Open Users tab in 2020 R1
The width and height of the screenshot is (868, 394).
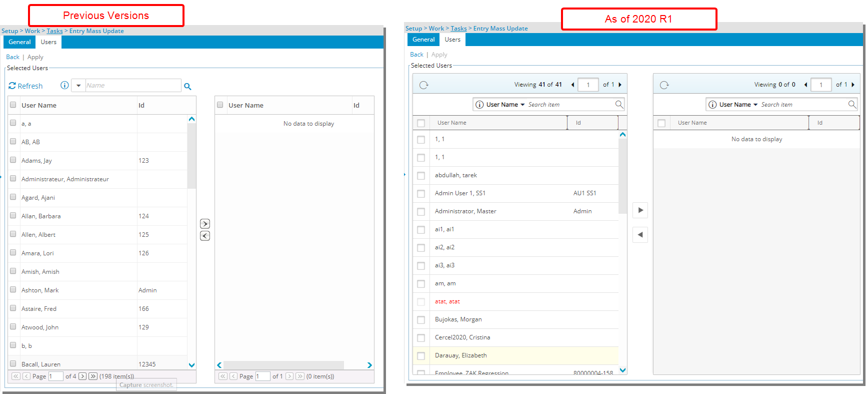452,40
